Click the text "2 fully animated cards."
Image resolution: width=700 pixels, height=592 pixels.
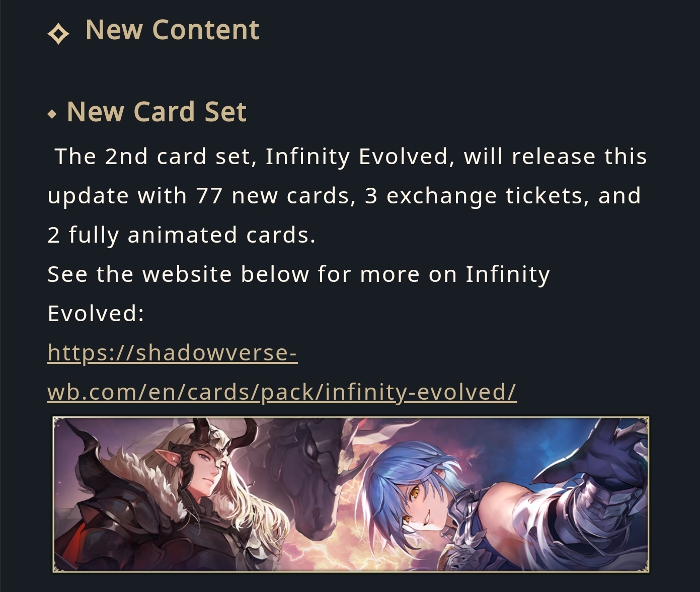(x=182, y=235)
